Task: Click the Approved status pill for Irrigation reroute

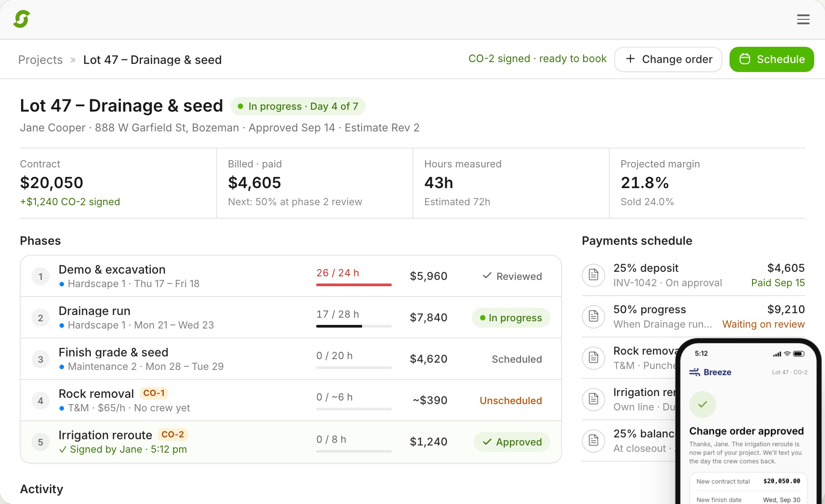Action: [512, 442]
